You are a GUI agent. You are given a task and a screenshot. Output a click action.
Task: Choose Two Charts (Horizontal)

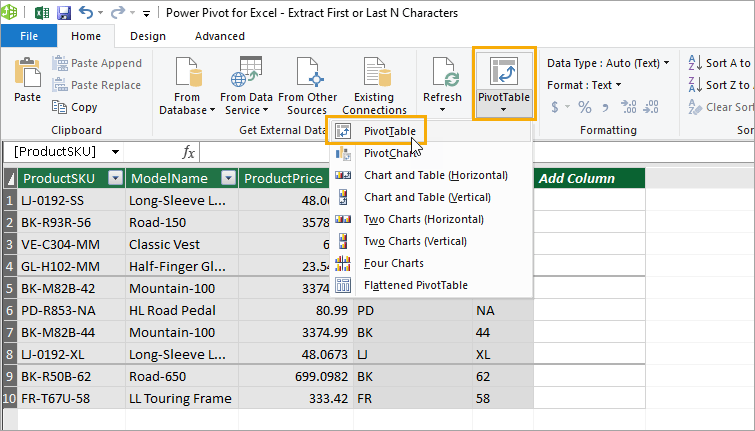(x=431, y=219)
